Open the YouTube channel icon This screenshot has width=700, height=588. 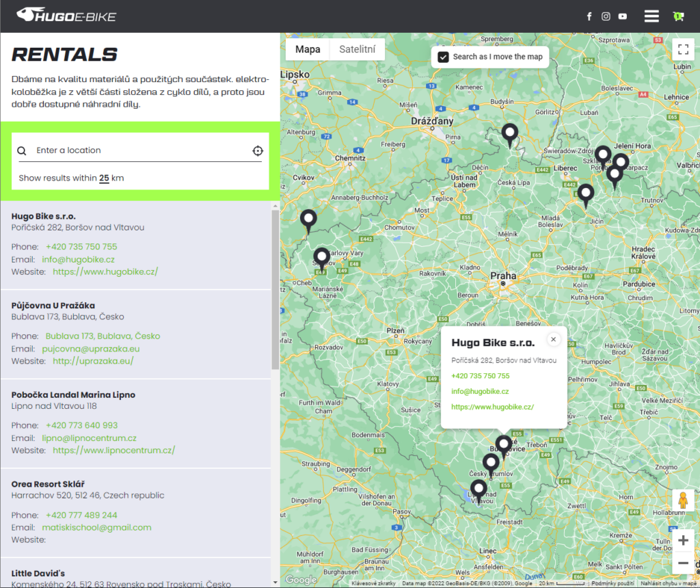tap(622, 16)
